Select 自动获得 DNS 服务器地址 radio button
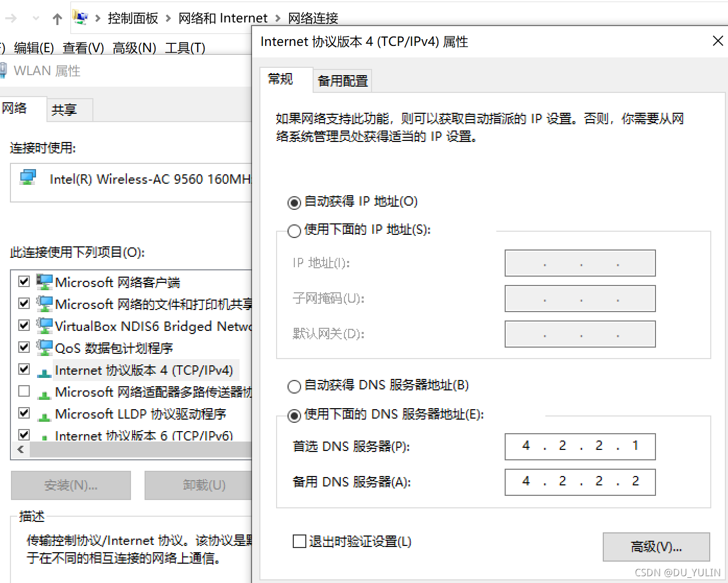 (x=294, y=386)
